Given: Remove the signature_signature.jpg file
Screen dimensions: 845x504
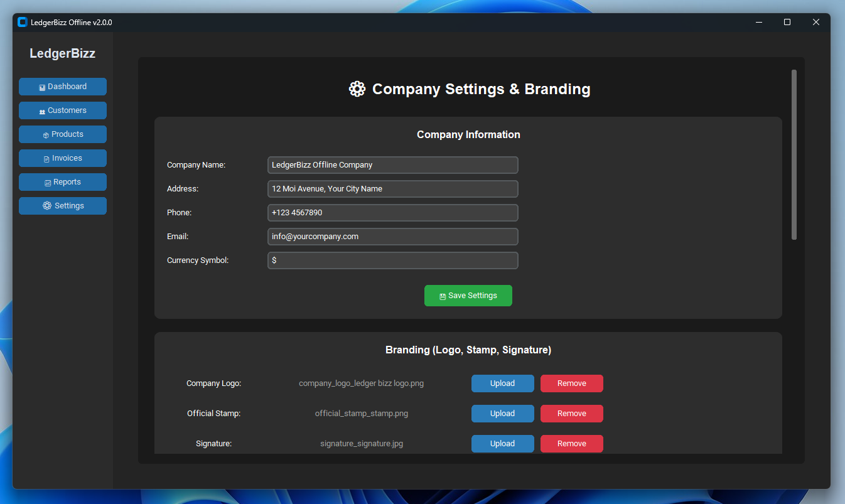Looking at the screenshot, I should click(x=571, y=444).
